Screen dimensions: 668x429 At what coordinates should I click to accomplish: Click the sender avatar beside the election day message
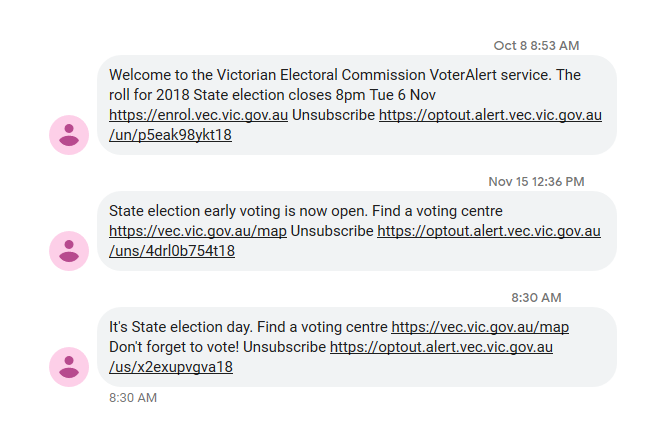coord(69,367)
